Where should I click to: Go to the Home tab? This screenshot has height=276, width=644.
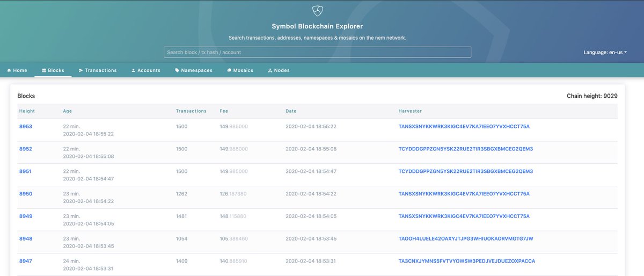pos(17,70)
